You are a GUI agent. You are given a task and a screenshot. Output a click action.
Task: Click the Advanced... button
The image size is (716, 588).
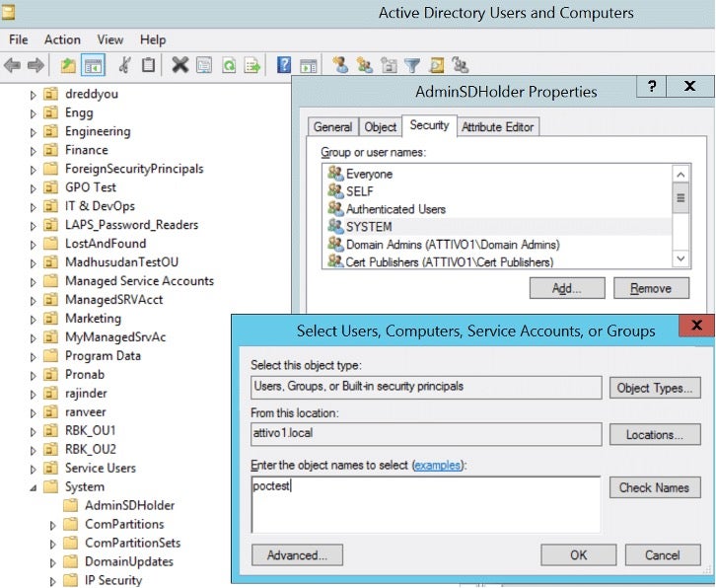(x=297, y=555)
